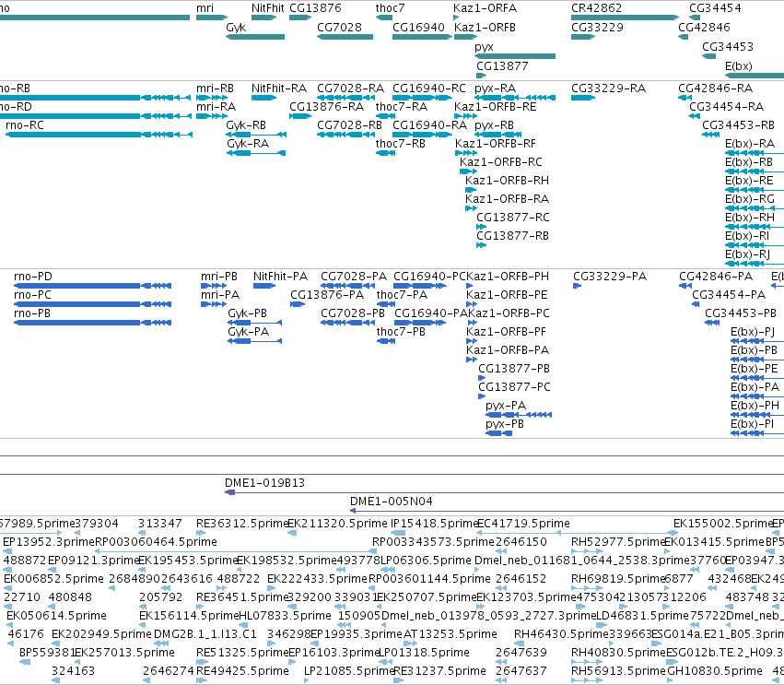Select the thoc7-PA protein label
This screenshot has width=784, height=685.
click(x=402, y=295)
